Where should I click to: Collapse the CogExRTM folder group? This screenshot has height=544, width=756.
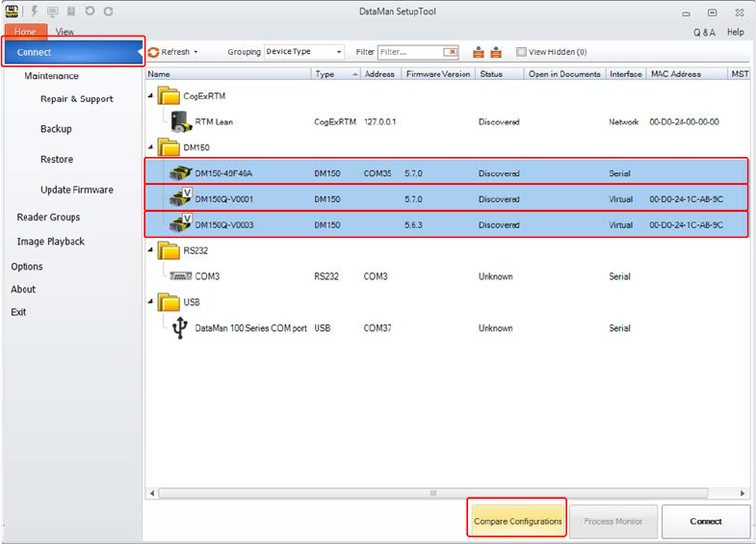click(150, 96)
